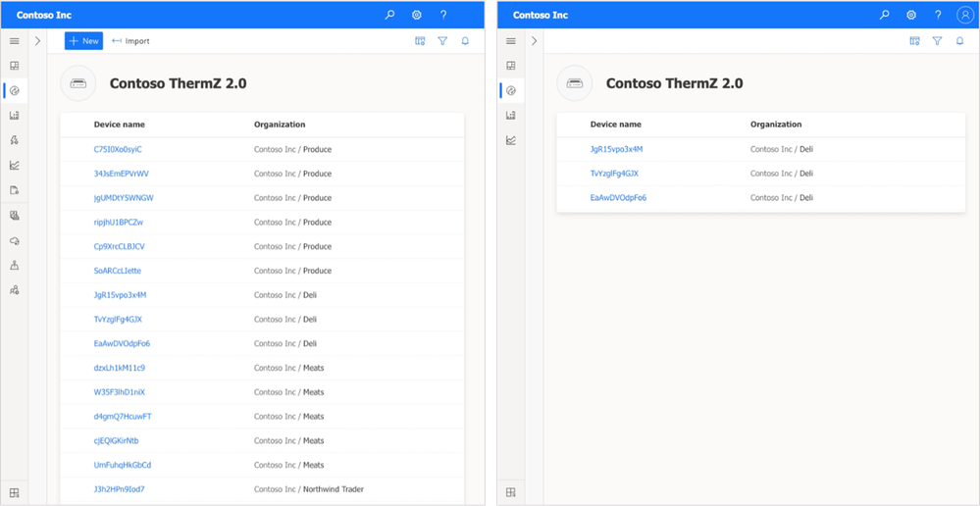Open device C75I0Xo0syiC
This screenshot has height=506, width=980.
118,149
